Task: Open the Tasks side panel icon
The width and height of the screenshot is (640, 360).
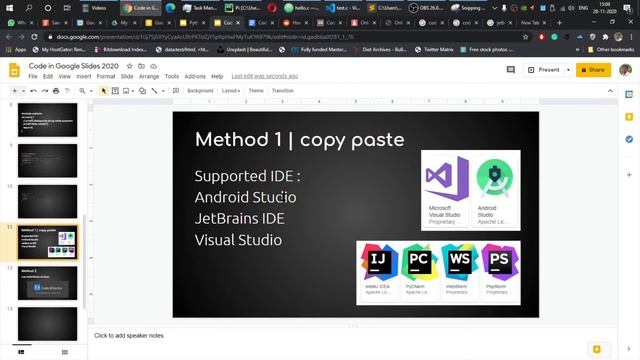Action: click(x=629, y=139)
